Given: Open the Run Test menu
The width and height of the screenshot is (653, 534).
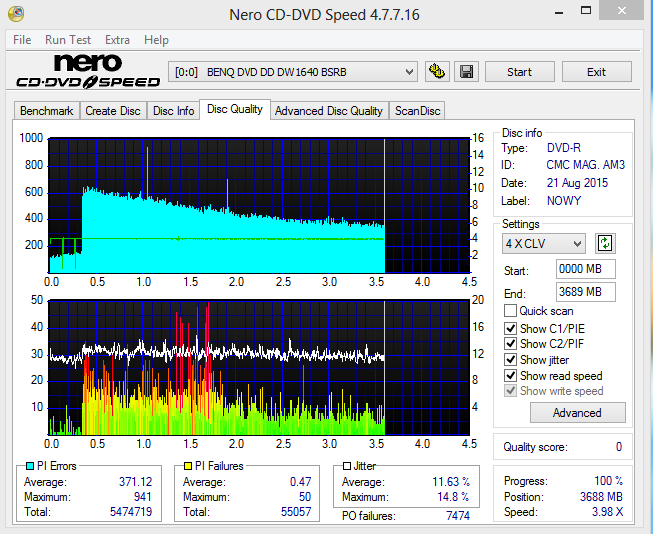Looking at the screenshot, I should point(67,40).
